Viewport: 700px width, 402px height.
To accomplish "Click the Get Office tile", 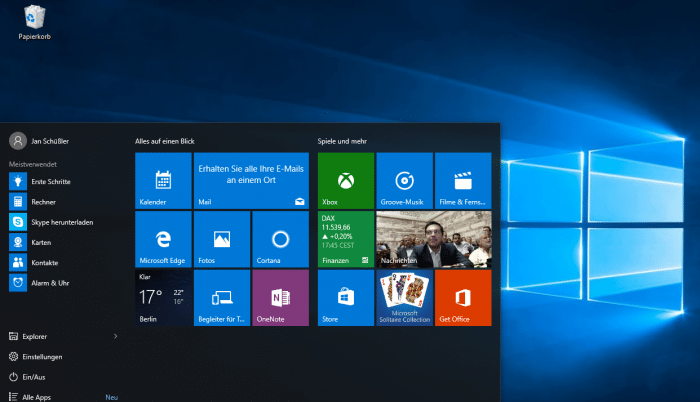I will pos(463,298).
